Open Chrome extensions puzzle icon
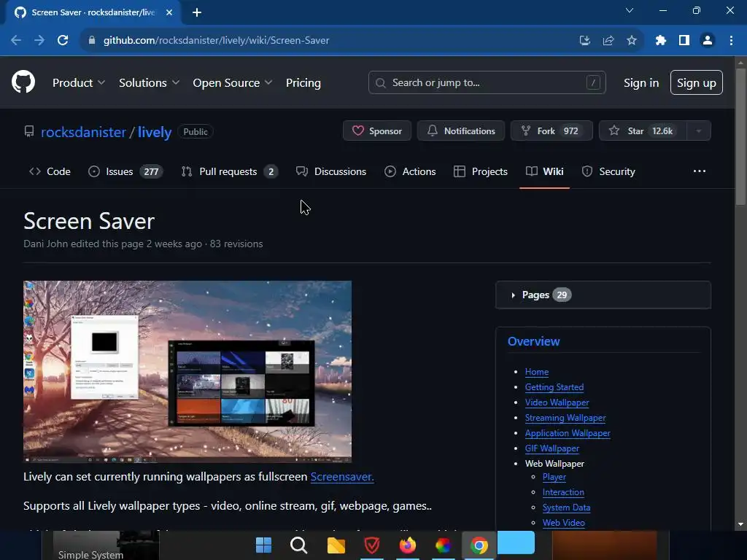This screenshot has width=747, height=560. [x=660, y=41]
